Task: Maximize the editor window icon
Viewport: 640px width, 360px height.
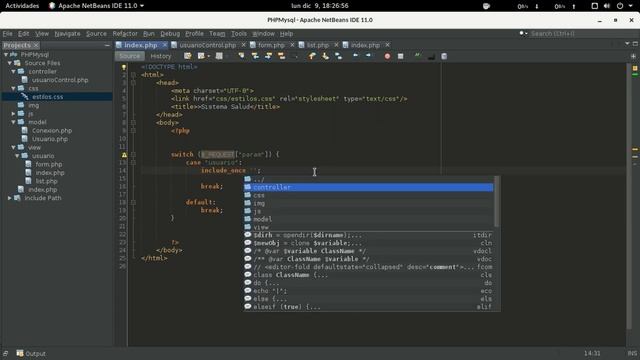Action: [635, 44]
